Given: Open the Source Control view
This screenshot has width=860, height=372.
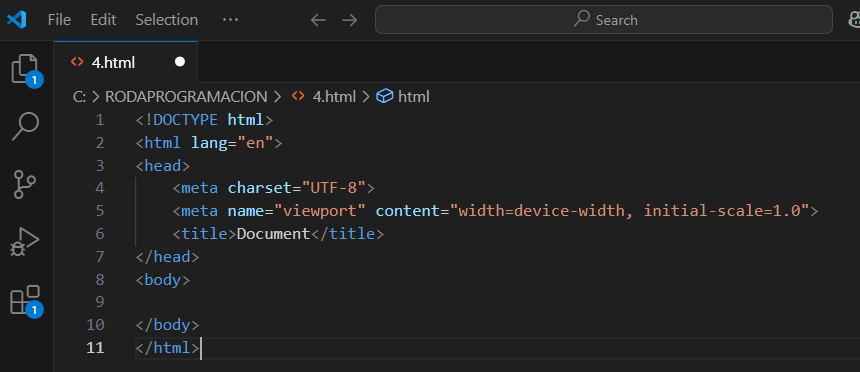Looking at the screenshot, I should [x=25, y=184].
